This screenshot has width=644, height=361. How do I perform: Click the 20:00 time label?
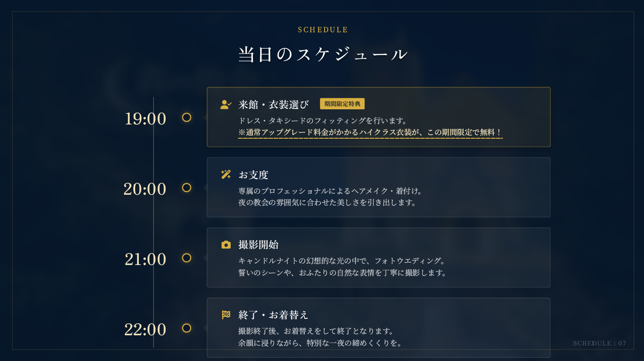tap(145, 189)
